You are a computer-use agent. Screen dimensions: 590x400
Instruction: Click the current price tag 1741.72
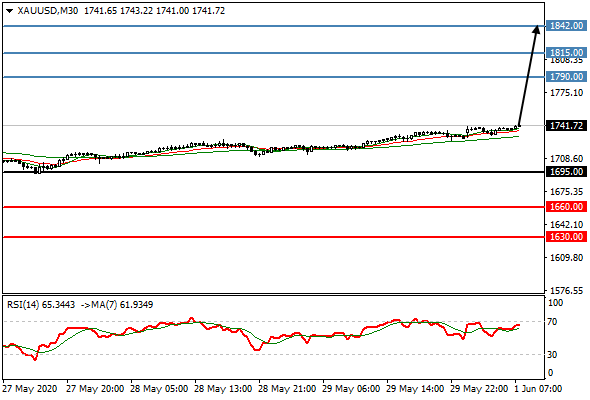566,126
